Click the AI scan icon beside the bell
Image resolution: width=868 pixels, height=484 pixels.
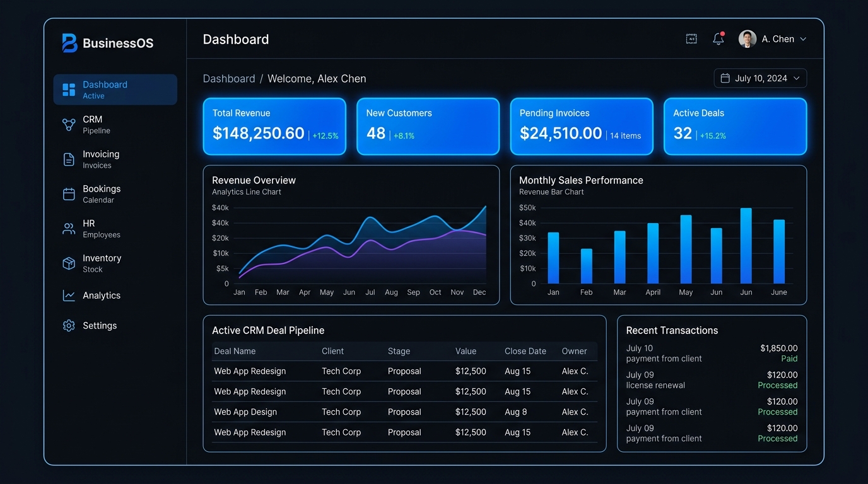(x=691, y=39)
